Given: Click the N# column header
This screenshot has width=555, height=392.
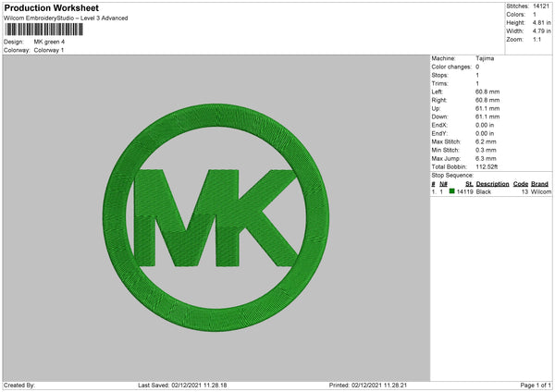Looking at the screenshot, I should tap(444, 184).
